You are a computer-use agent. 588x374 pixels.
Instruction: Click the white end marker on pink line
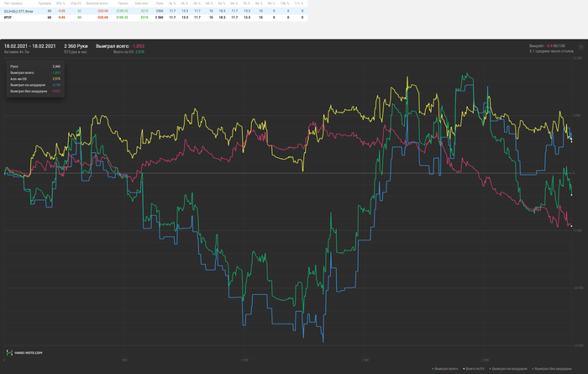pyautogui.click(x=571, y=226)
